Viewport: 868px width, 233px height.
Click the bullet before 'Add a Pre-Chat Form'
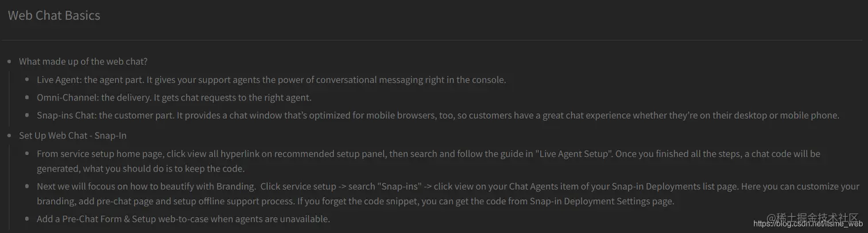(28, 219)
